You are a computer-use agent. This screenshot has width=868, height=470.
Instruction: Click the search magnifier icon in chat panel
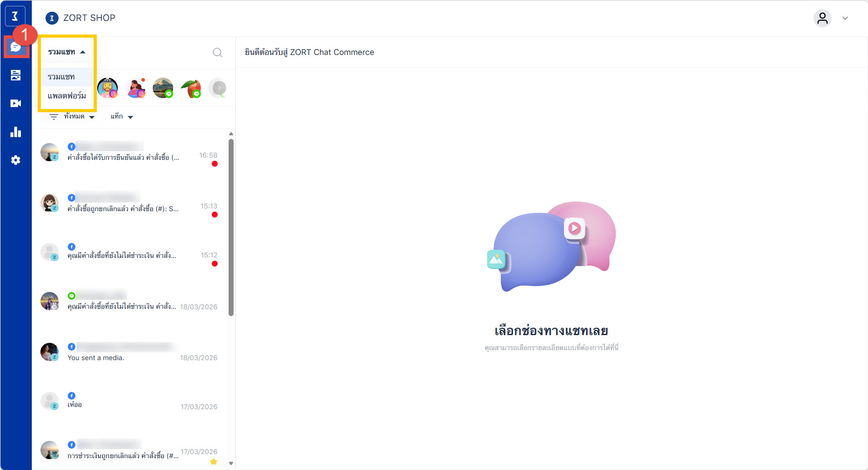coord(217,53)
